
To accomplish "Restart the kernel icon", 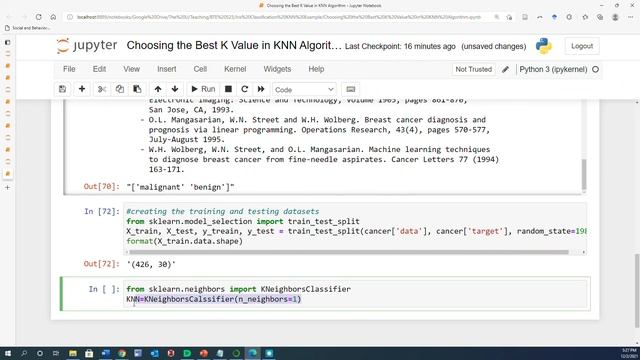I will click(x=244, y=89).
